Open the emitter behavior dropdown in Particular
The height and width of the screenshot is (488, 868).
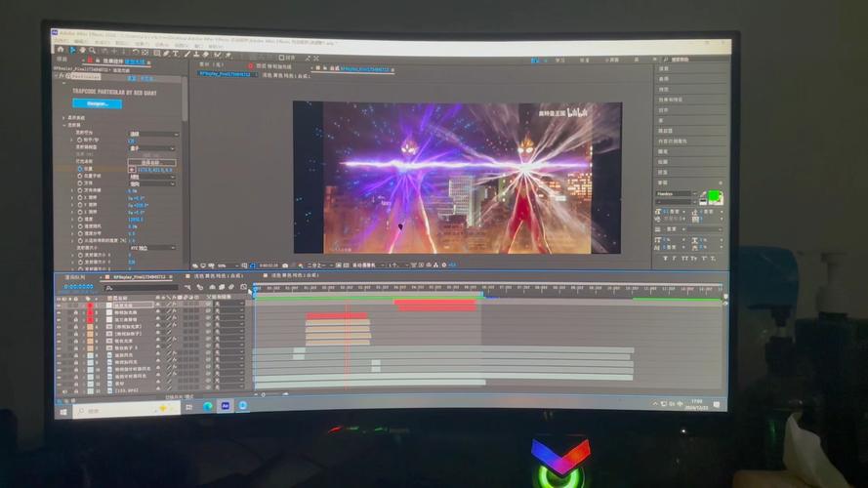(153, 134)
